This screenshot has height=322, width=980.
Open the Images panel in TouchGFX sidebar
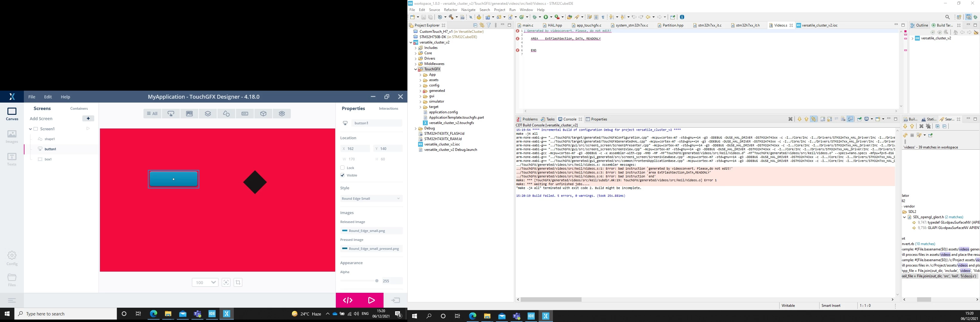coord(12,137)
